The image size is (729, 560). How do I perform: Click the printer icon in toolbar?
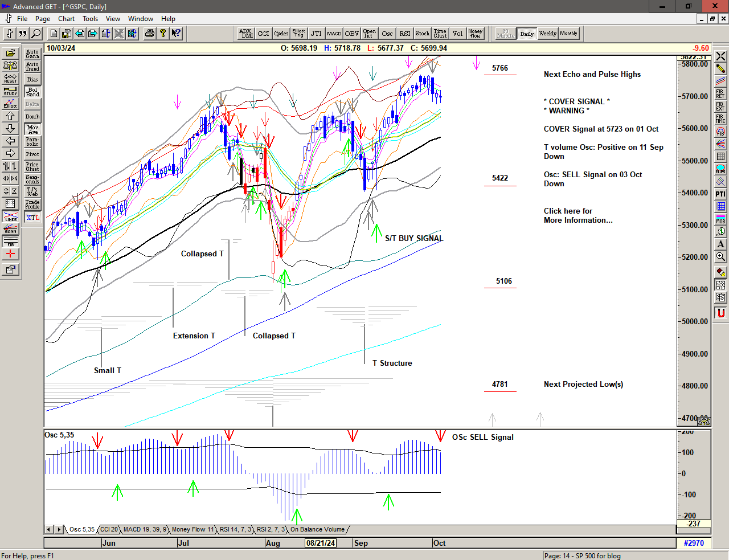pos(149,34)
